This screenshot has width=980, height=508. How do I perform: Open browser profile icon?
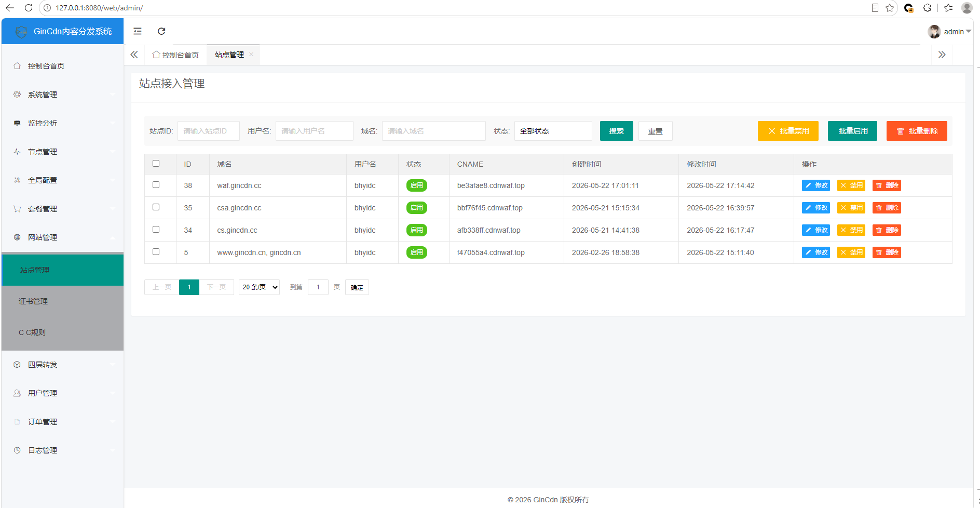(967, 8)
